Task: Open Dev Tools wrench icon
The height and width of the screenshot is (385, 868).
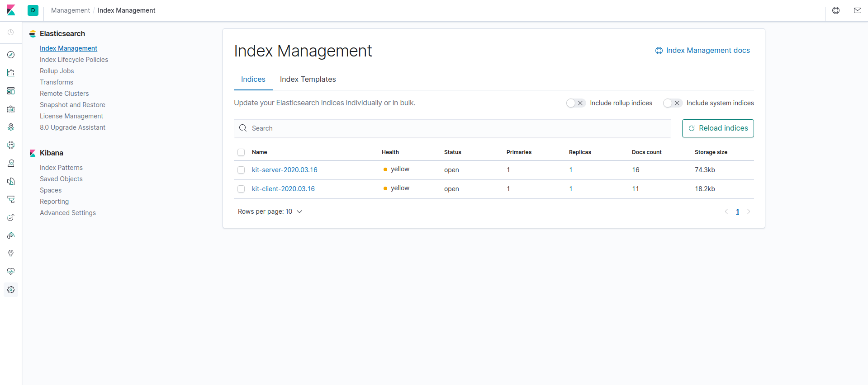Action: point(11,254)
